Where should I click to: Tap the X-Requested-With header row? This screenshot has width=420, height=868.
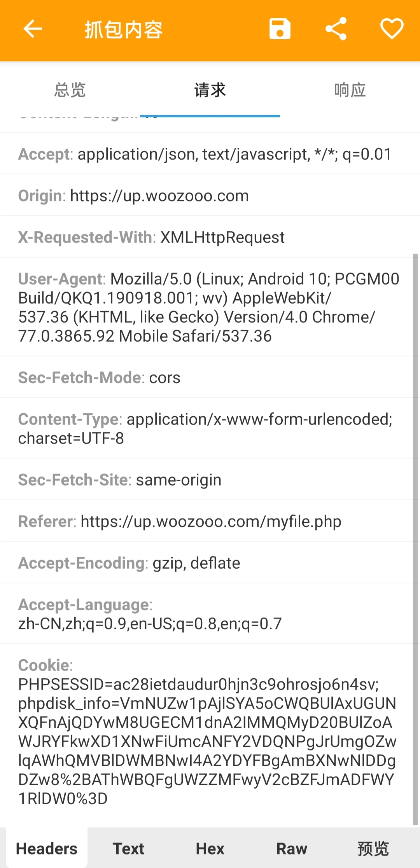(x=206, y=237)
